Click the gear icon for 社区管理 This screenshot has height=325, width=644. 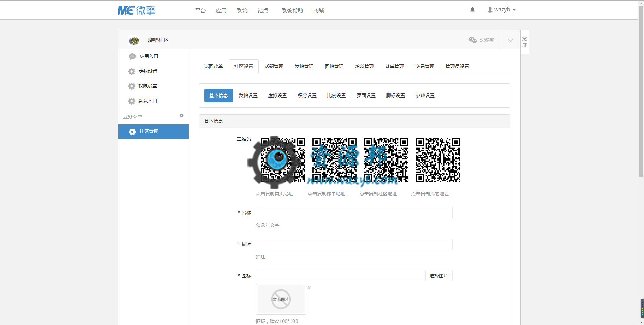(x=132, y=132)
